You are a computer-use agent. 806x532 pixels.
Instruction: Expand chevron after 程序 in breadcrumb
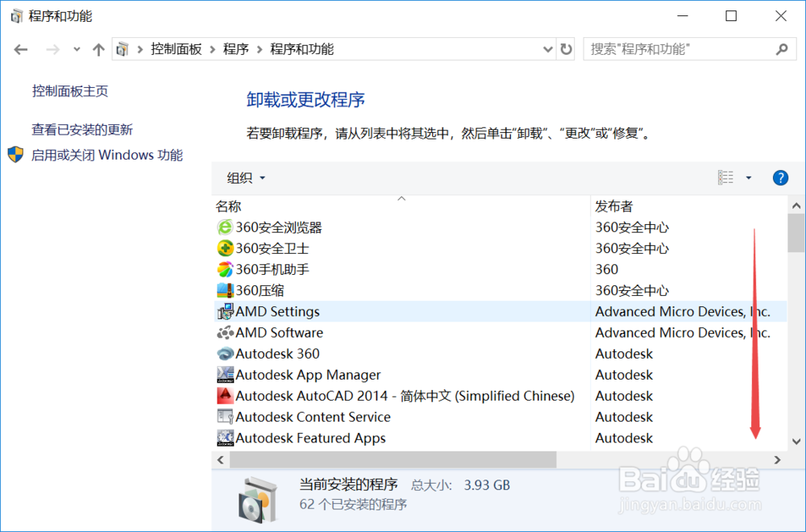(x=260, y=49)
